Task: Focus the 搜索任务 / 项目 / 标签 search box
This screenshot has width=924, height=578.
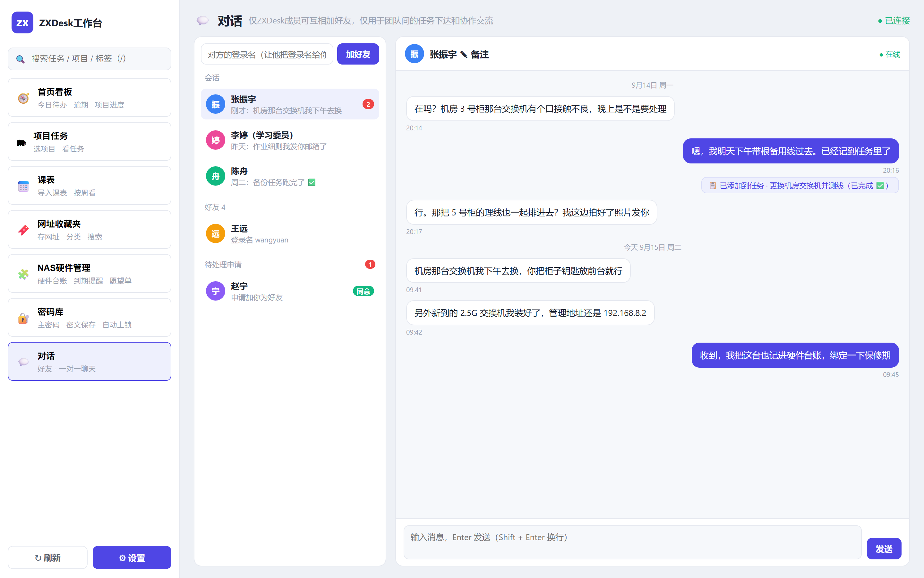Action: point(89,59)
